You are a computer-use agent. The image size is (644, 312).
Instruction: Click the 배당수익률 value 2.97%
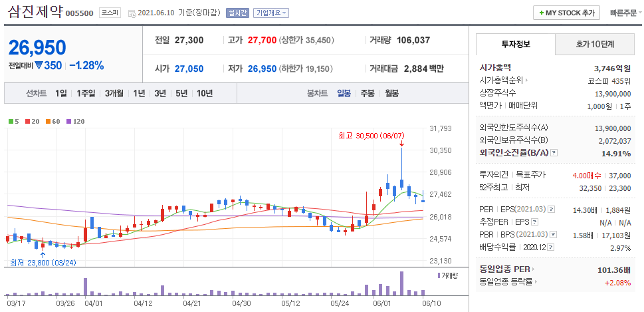[x=621, y=248]
